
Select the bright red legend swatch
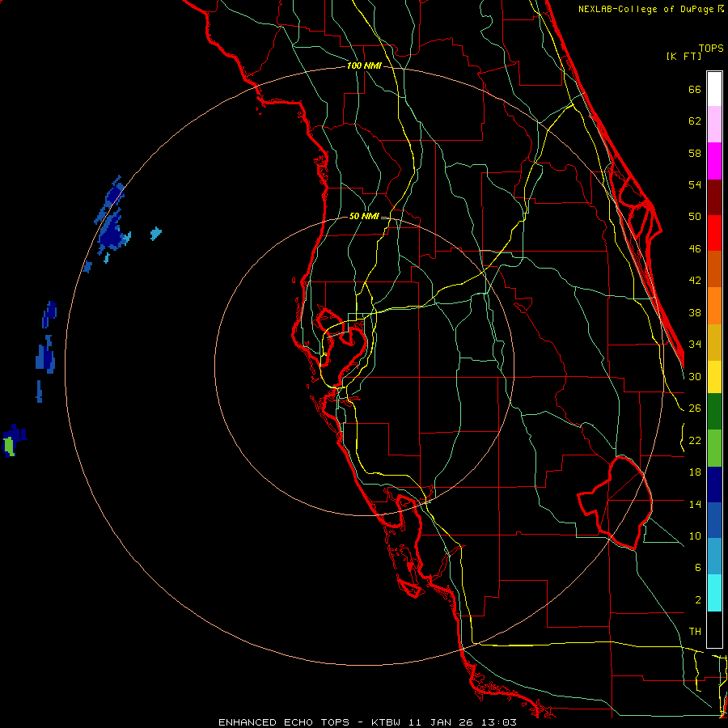(714, 233)
